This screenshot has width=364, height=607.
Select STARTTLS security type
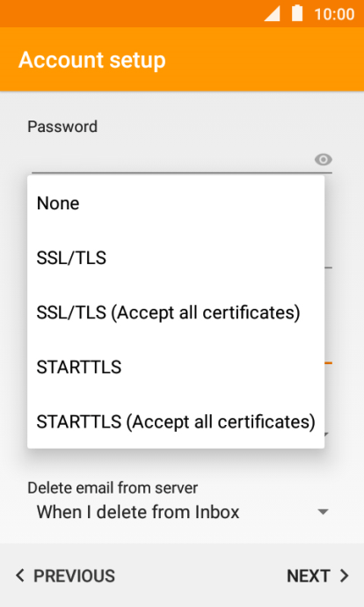(176, 367)
